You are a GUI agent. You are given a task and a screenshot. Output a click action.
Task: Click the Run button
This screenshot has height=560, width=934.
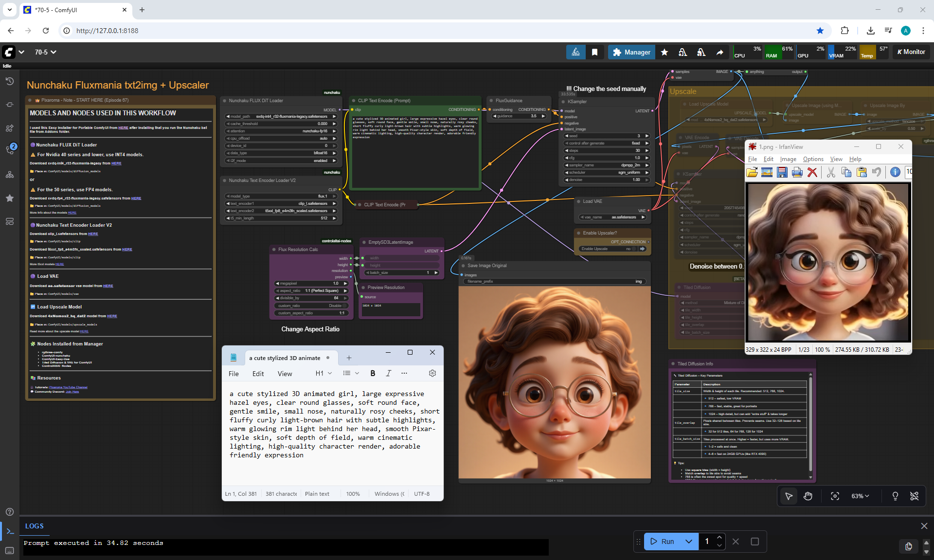(x=662, y=542)
